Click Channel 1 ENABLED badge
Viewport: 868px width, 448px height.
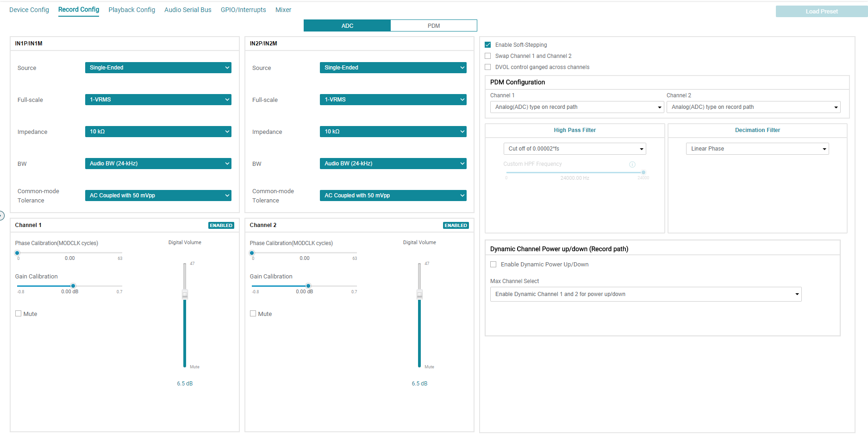(221, 226)
